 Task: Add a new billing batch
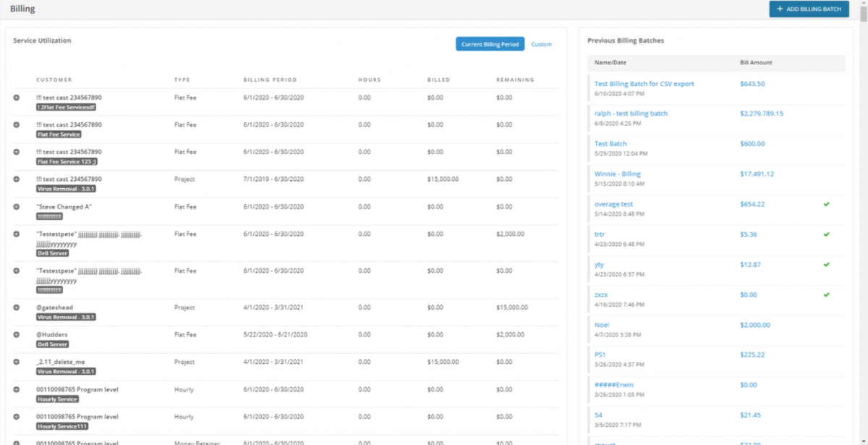[x=809, y=9]
